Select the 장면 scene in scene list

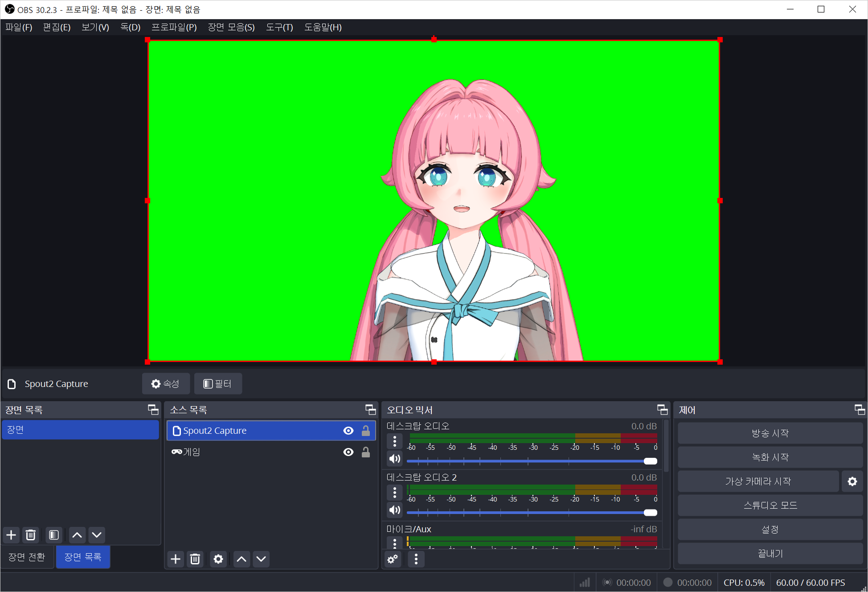(x=81, y=430)
